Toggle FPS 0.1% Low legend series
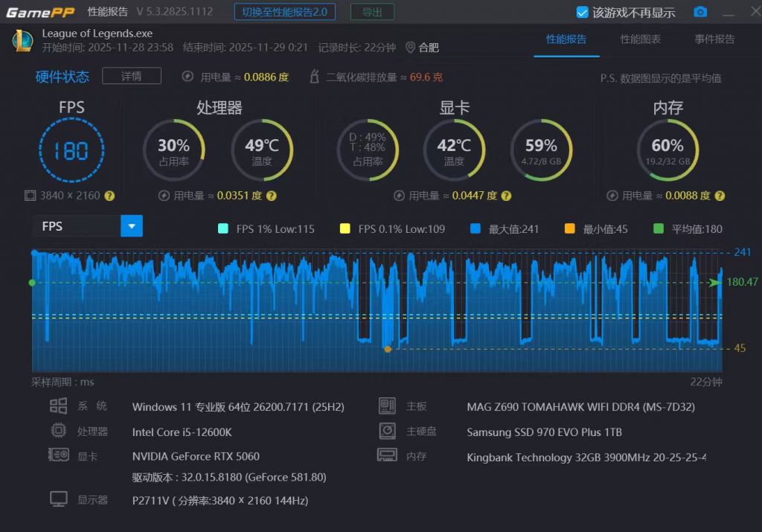Viewport: 762px width, 532px height. point(345,228)
